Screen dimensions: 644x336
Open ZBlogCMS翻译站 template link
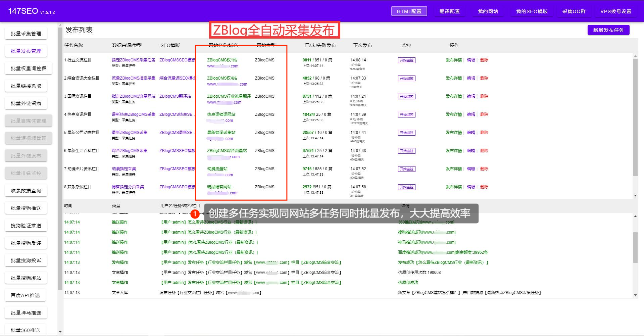[x=175, y=96]
